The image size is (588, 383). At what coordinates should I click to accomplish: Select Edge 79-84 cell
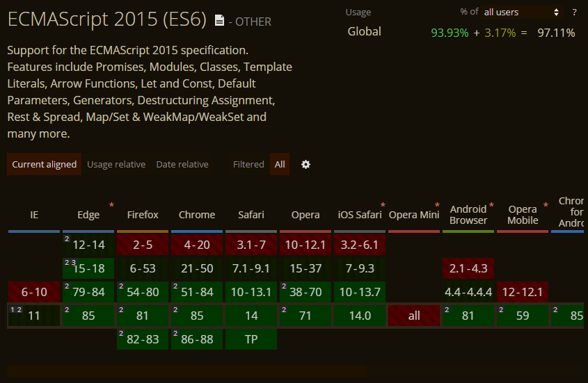click(88, 292)
